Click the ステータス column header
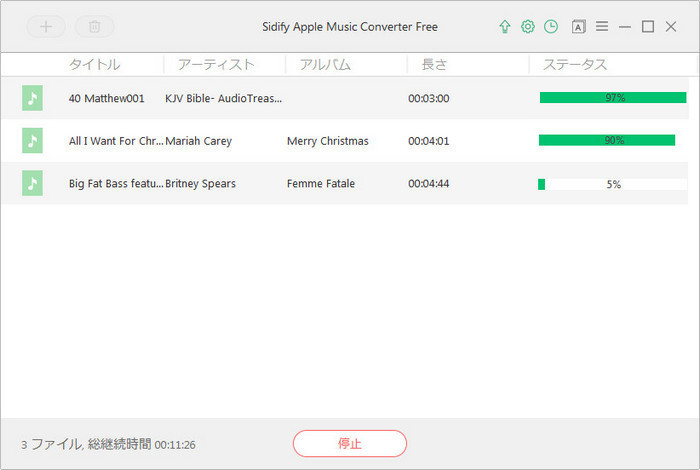 tap(575, 64)
